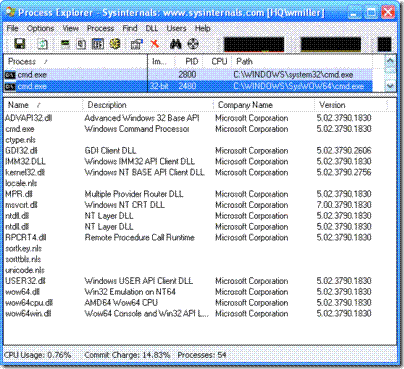
Task: Click the process list scrollbar up arrow
Action: pyautogui.click(x=390, y=61)
